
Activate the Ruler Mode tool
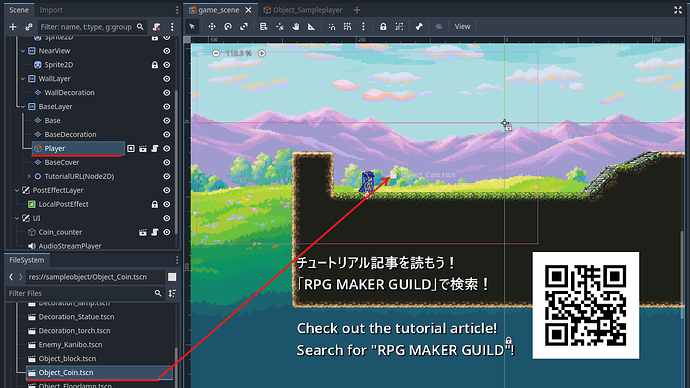[311, 26]
